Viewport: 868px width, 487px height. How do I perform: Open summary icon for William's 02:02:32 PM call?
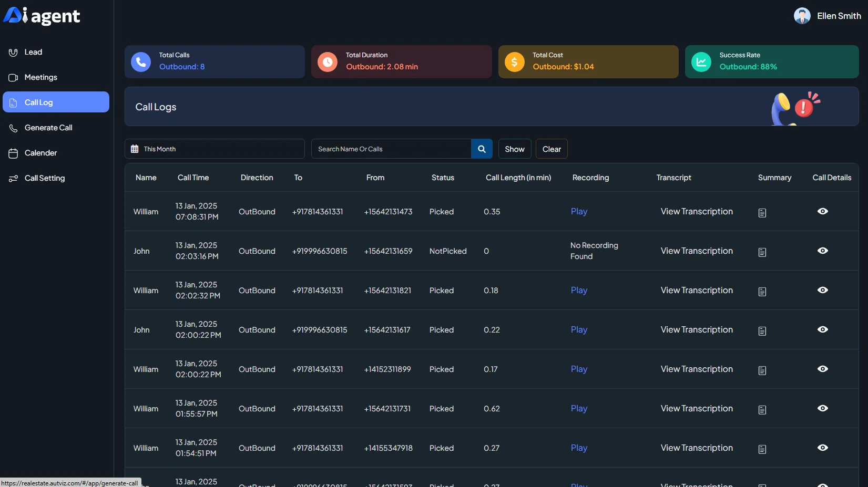point(762,292)
